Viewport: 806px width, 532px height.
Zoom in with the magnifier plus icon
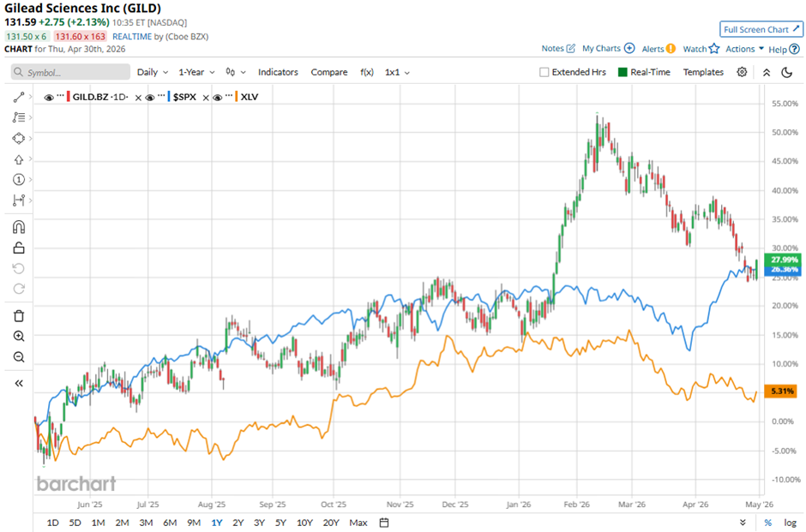[19, 337]
